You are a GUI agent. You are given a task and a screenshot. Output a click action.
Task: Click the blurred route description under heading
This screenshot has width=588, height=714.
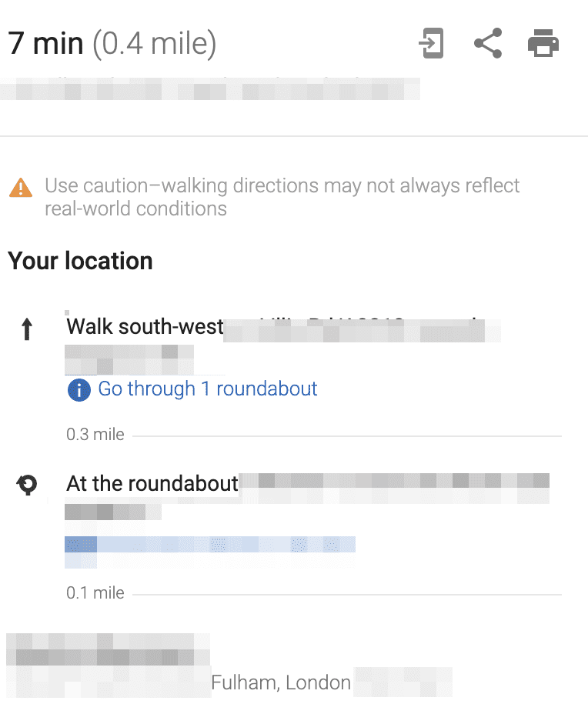tap(210, 88)
